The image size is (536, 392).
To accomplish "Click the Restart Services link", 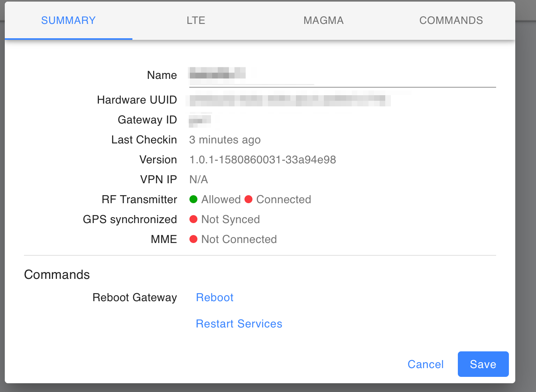I will point(239,323).
